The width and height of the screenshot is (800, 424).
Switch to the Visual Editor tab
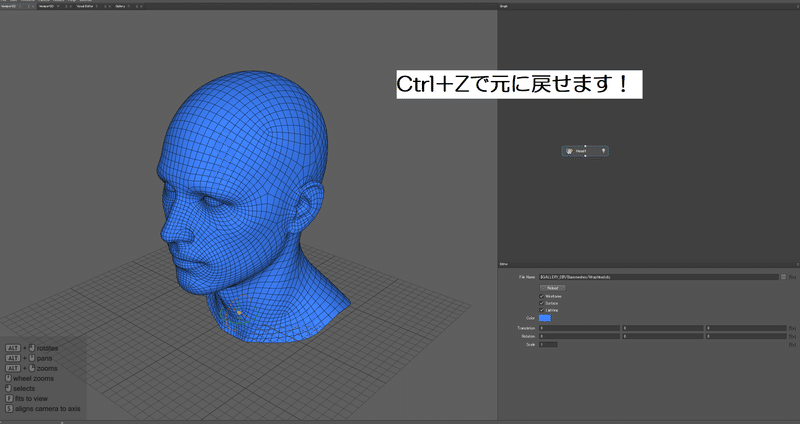tap(85, 6)
